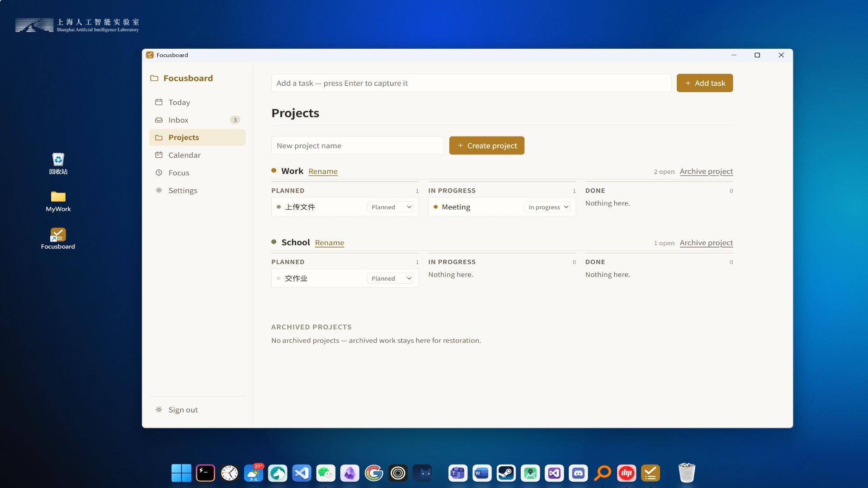Image resolution: width=868 pixels, height=488 pixels.
Task: Open the terminal app in the dock
Action: [x=205, y=473]
